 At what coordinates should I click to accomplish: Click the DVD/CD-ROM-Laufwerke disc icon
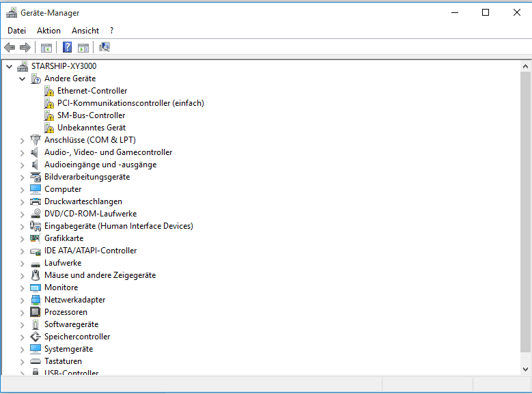(x=36, y=214)
